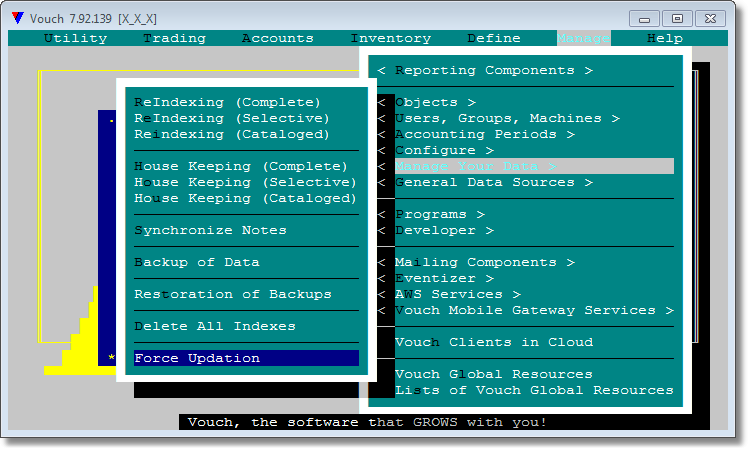Image resolution: width=748 pixels, height=450 pixels.
Task: Run ReIndexing (Selective)
Action: 232,118
